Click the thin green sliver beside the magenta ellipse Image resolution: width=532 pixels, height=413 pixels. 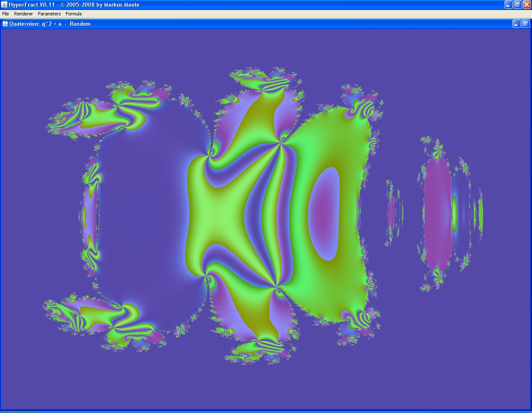(454, 214)
